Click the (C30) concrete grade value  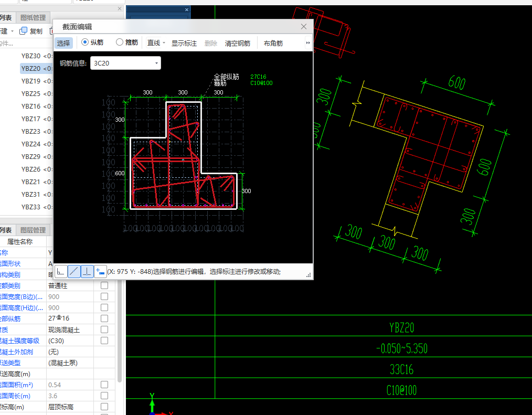click(x=70, y=340)
